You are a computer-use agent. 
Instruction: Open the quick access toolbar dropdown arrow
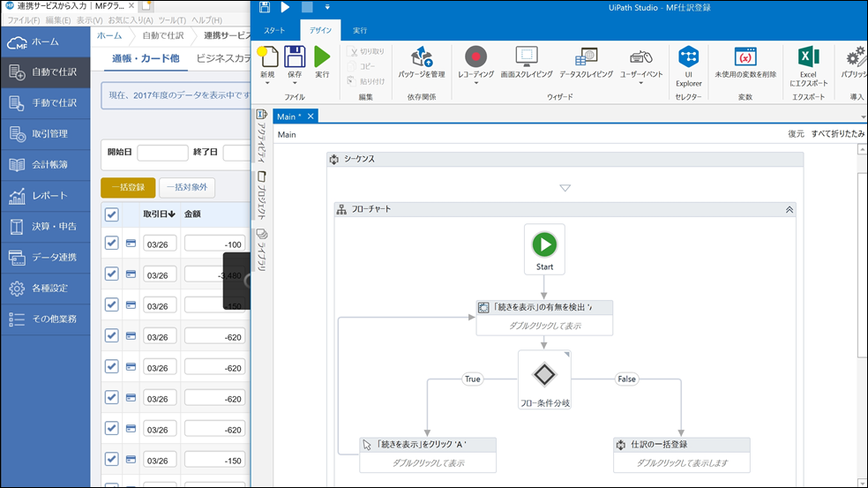pyautogui.click(x=327, y=7)
